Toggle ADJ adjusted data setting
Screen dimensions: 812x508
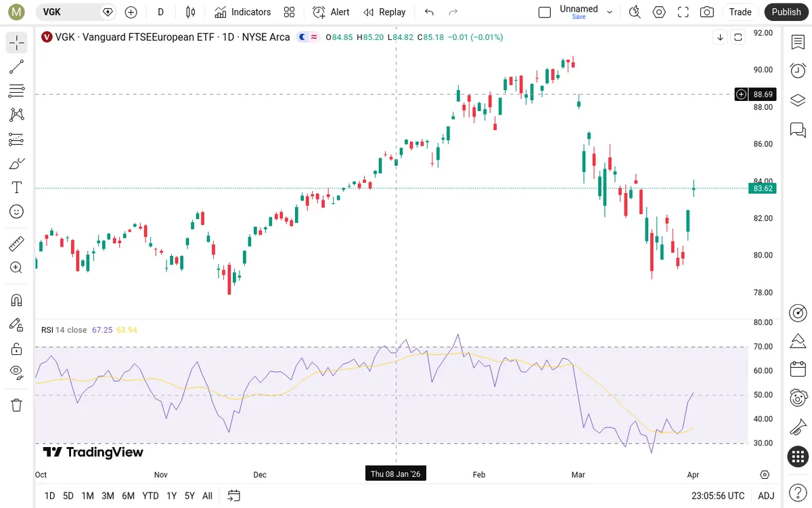point(766,496)
